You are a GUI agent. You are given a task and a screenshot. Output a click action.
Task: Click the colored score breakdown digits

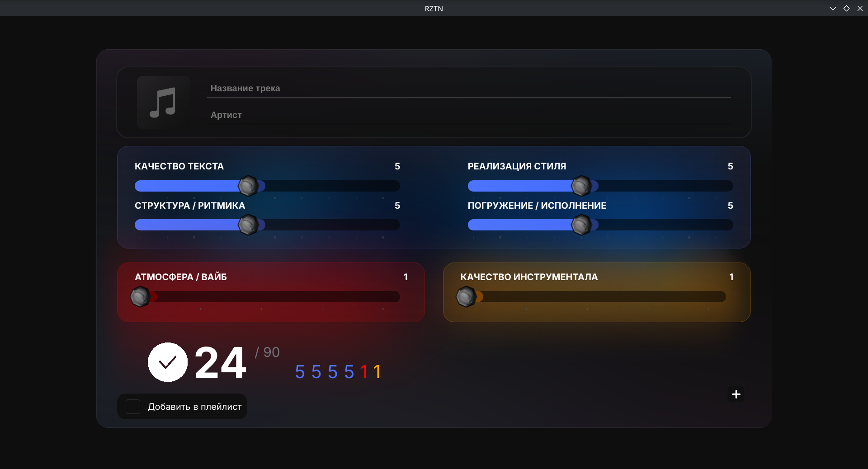click(338, 372)
